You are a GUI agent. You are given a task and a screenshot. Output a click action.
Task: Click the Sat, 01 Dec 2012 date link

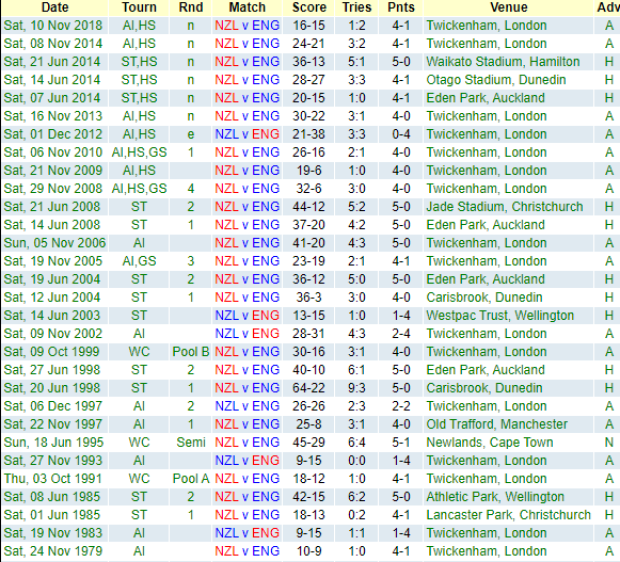(53, 134)
